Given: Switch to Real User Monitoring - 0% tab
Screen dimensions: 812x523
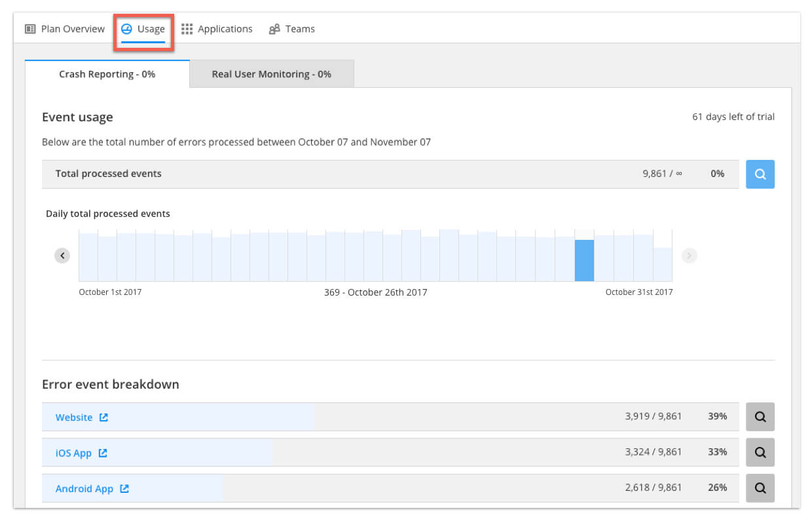Looking at the screenshot, I should pyautogui.click(x=271, y=74).
